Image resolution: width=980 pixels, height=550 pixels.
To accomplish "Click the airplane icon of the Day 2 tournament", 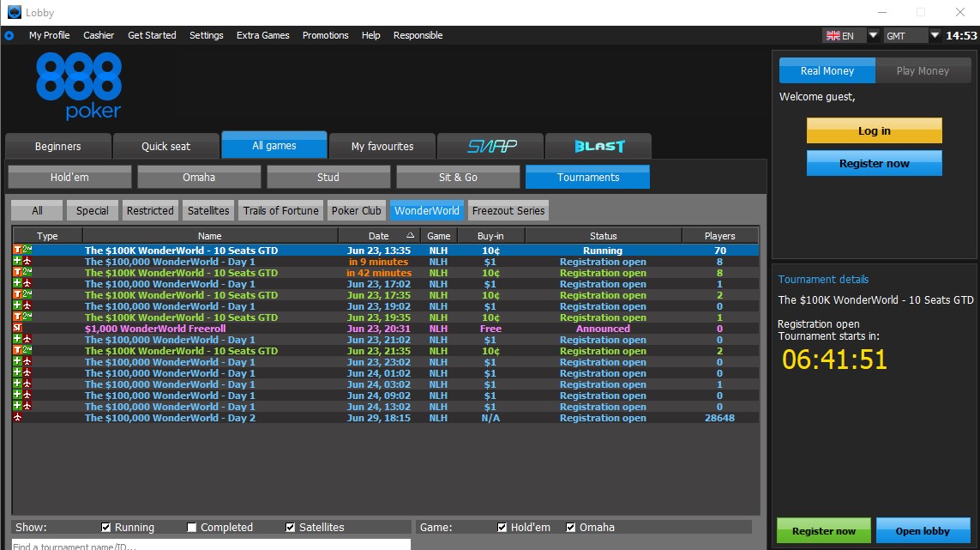I will pos(17,418).
